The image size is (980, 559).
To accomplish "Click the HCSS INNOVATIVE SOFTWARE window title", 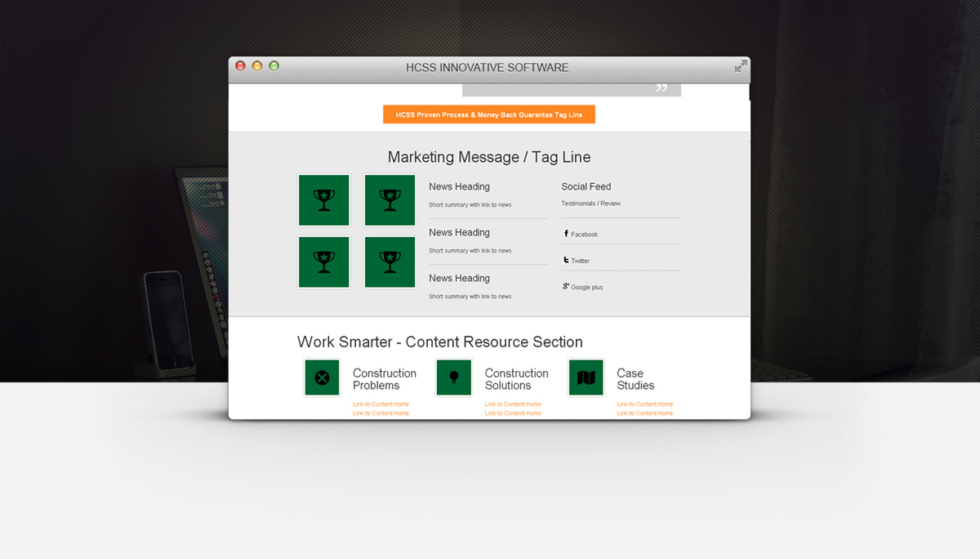I will point(488,68).
